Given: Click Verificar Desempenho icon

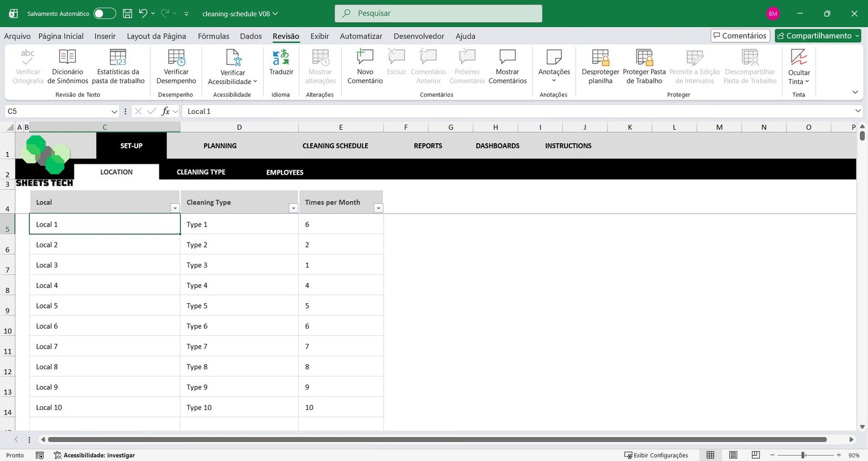Looking at the screenshot, I should pos(176,57).
